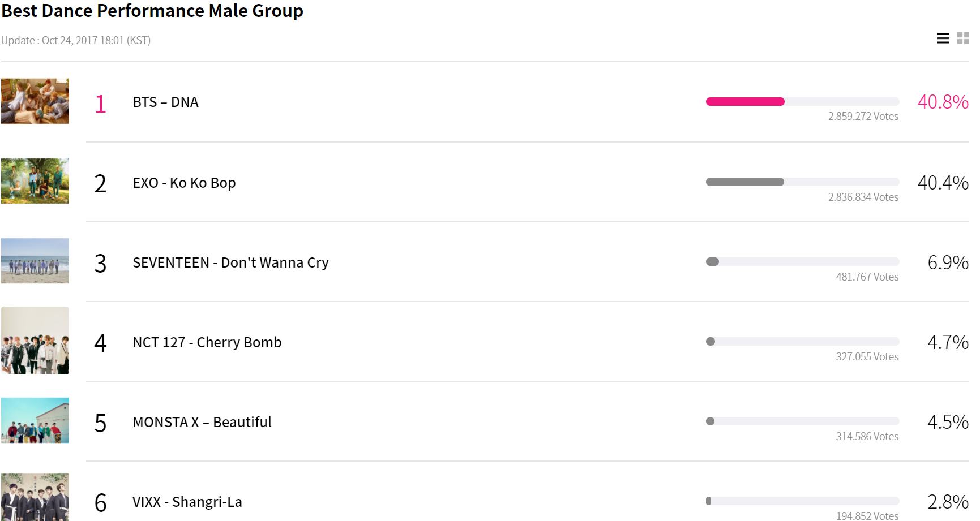Open SEVENTEEN group beach thumbnail
The width and height of the screenshot is (980, 521).
35,261
